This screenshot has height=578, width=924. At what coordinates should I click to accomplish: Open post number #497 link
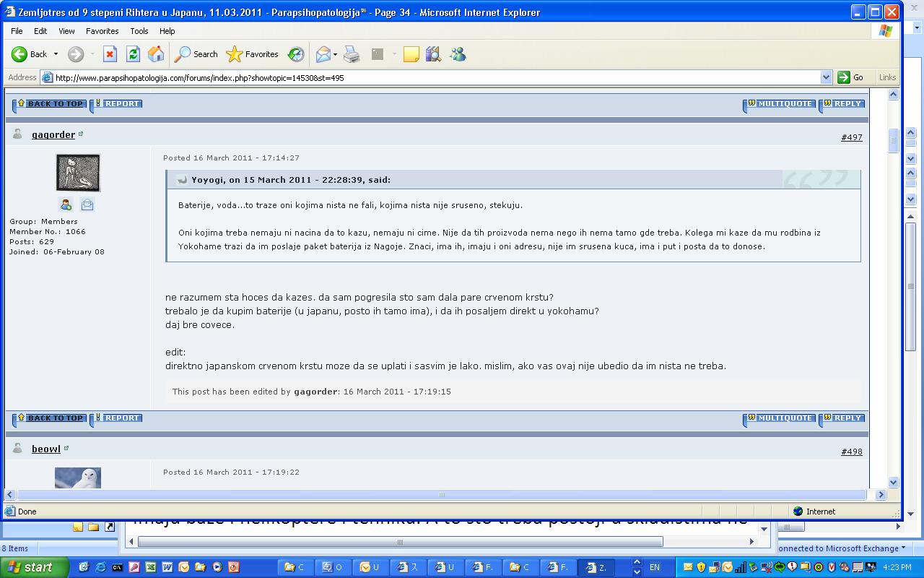pyautogui.click(x=852, y=137)
